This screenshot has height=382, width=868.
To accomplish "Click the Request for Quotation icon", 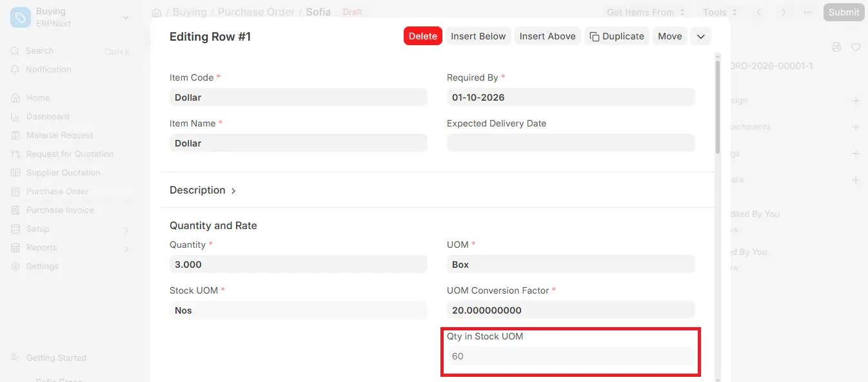I will pos(15,154).
